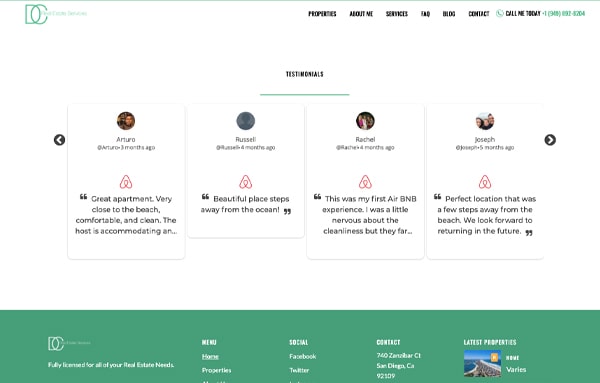This screenshot has width=600, height=383.
Task: Click Joseph's profile avatar
Action: pyautogui.click(x=485, y=121)
